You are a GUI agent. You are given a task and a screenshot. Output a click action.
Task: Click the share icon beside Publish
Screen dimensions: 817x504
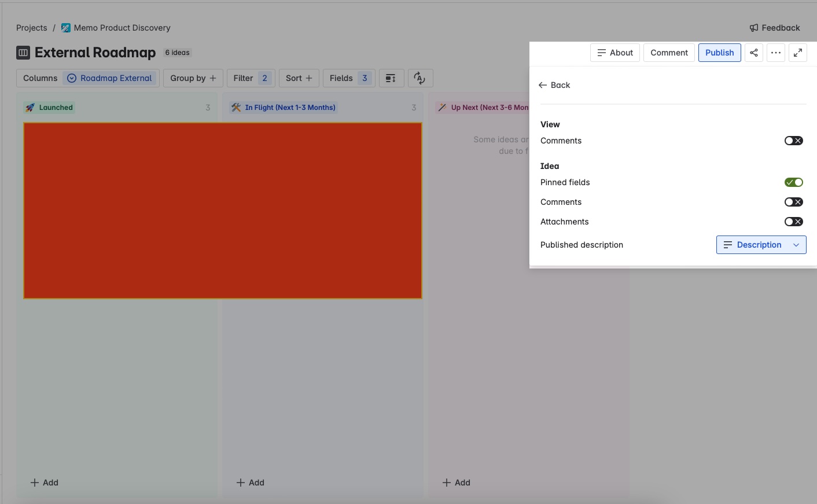[x=754, y=53]
